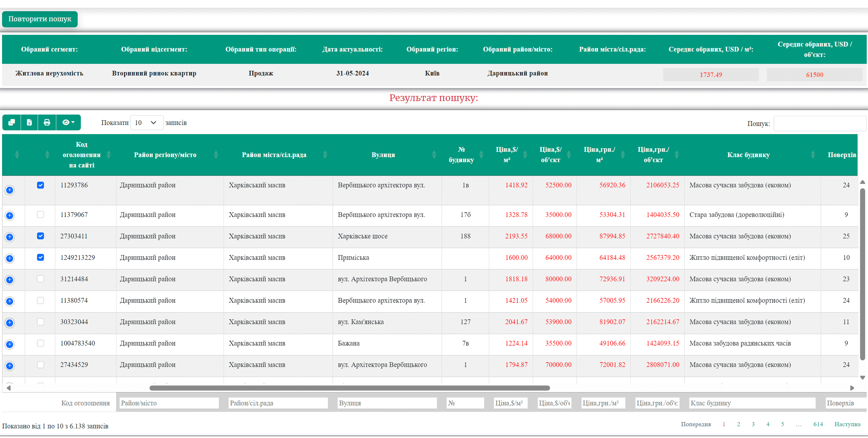This screenshot has width=868, height=438.
Task: Sort by Код оголошення на сайті column
Action: point(85,155)
